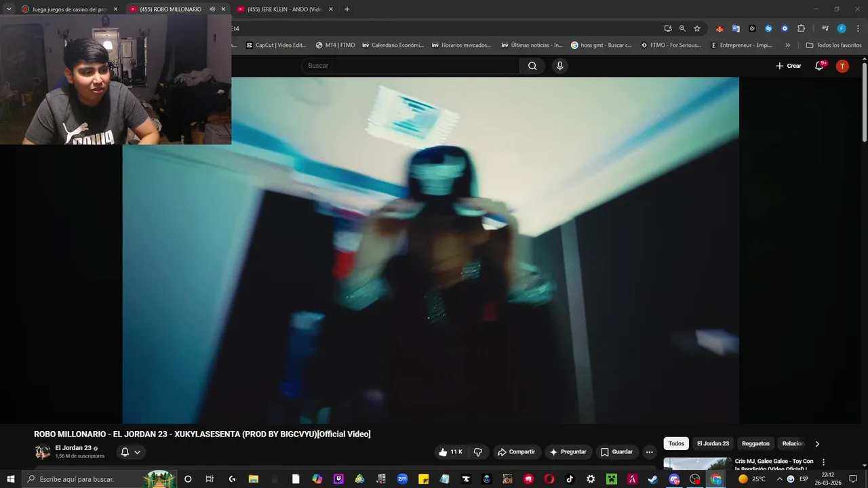Show more bookmarks with double chevron

point(787,45)
